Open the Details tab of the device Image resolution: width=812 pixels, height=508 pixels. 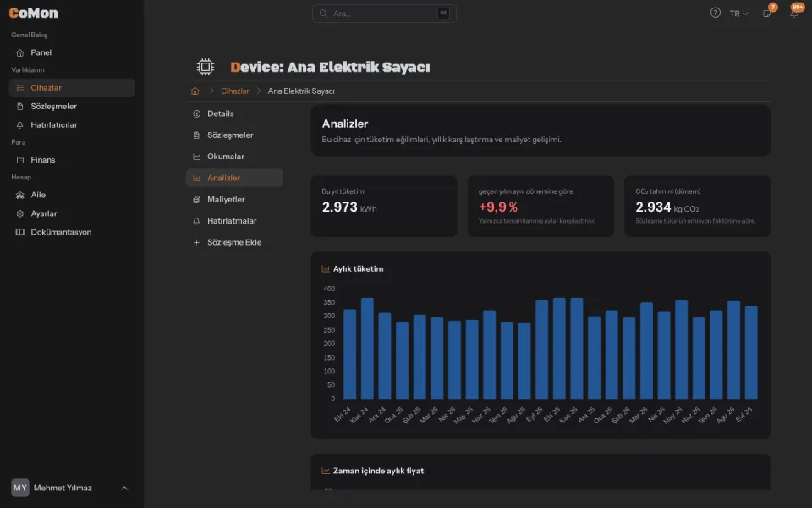click(234, 113)
